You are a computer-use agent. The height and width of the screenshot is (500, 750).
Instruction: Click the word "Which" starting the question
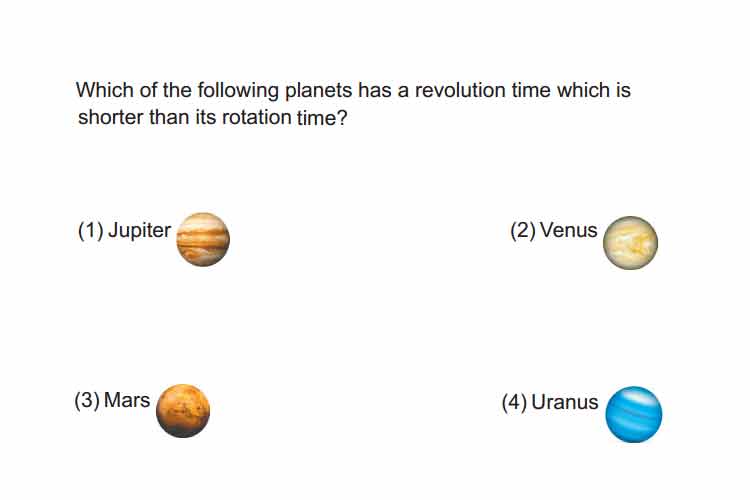pos(105,90)
